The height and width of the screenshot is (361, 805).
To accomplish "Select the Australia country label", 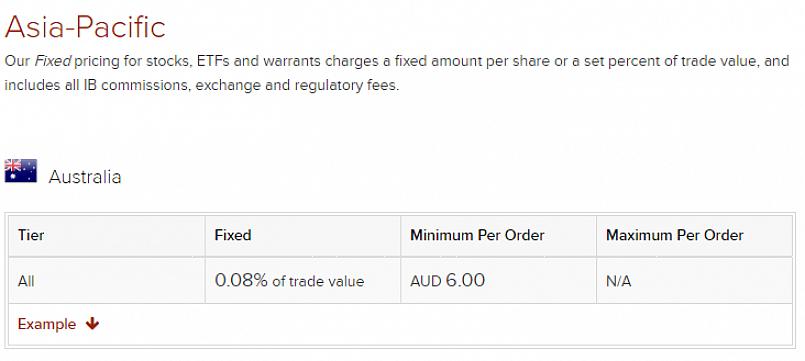I will tap(85, 177).
